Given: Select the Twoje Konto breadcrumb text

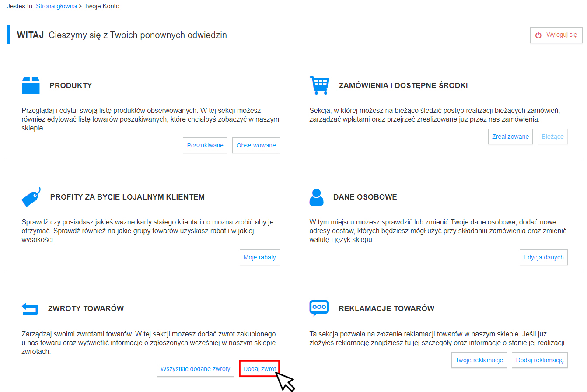Looking at the screenshot, I should pyautogui.click(x=101, y=6).
